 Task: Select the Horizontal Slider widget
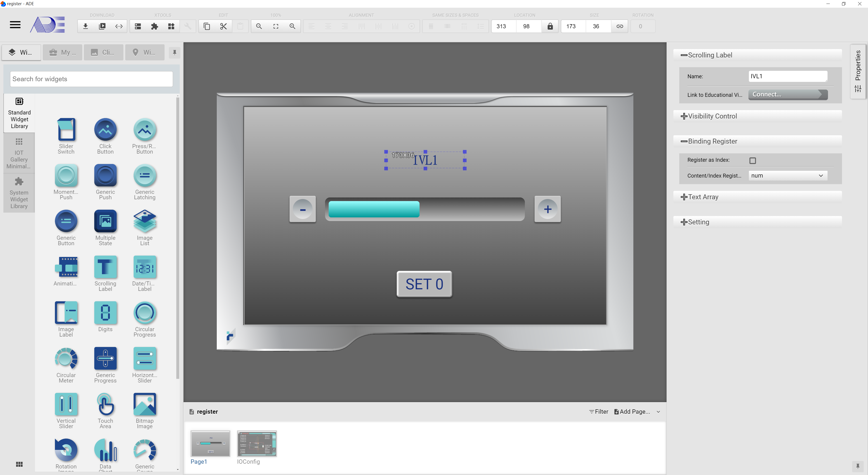pyautogui.click(x=145, y=365)
